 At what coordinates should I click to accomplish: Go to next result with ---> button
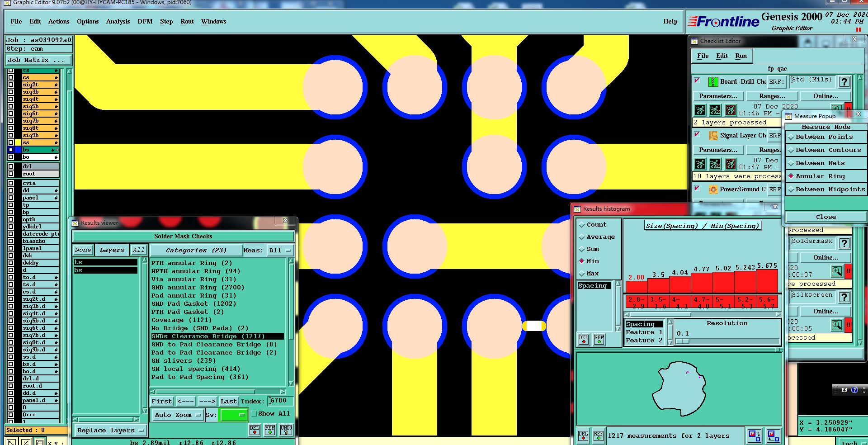208,402
